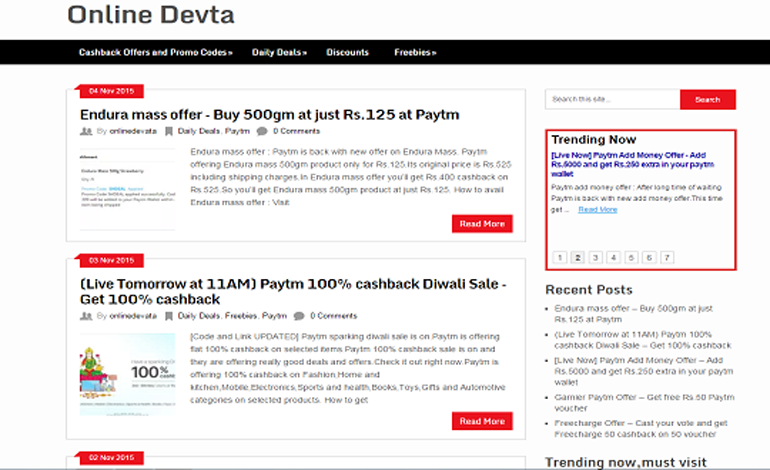Open 0 Comments on Endura mass post

click(x=297, y=131)
